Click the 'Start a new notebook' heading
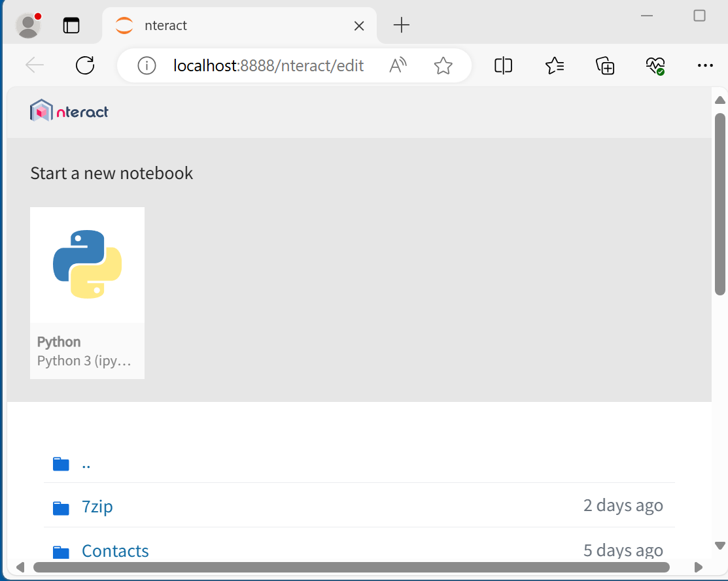Screen dimensions: 728x581 pos(111,173)
